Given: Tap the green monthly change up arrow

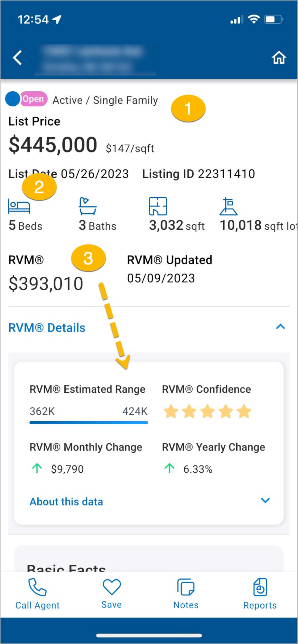Looking at the screenshot, I should (x=37, y=468).
